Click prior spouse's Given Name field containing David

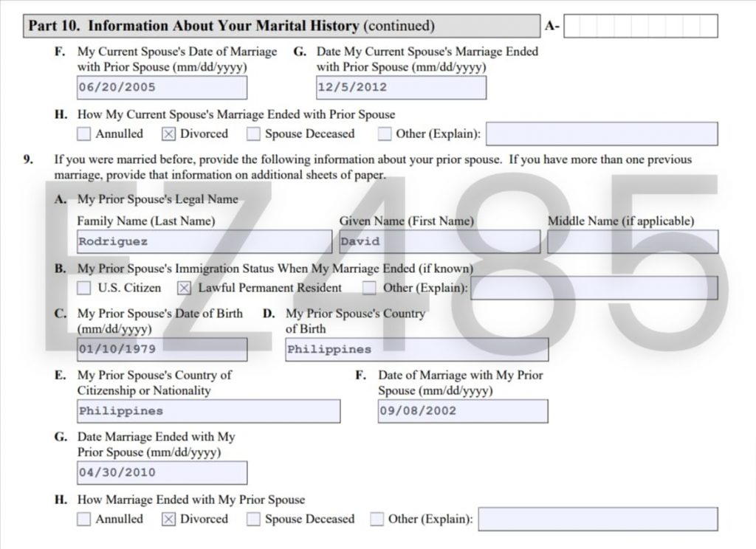tap(439, 241)
